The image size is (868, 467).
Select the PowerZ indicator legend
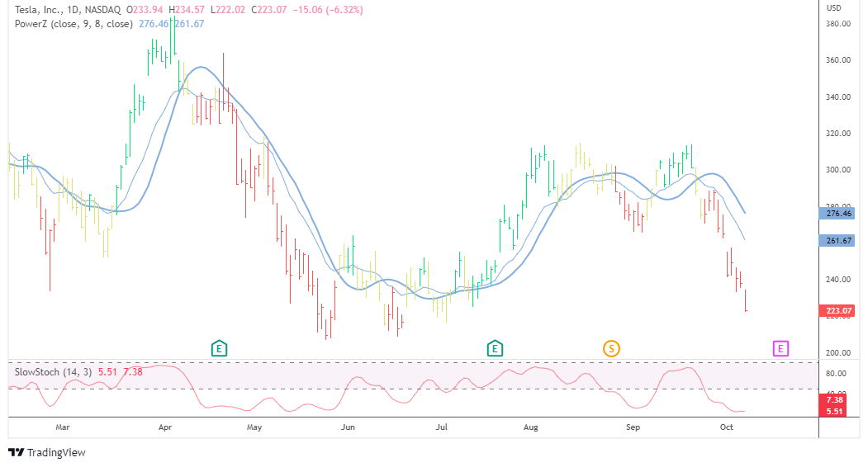click(x=74, y=24)
